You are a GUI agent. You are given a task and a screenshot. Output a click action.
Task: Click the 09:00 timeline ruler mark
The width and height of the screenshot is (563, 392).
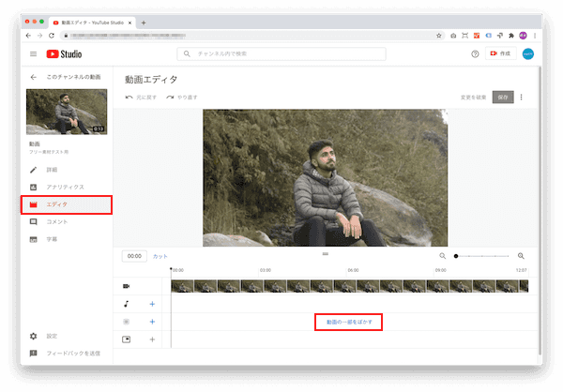coord(441,270)
